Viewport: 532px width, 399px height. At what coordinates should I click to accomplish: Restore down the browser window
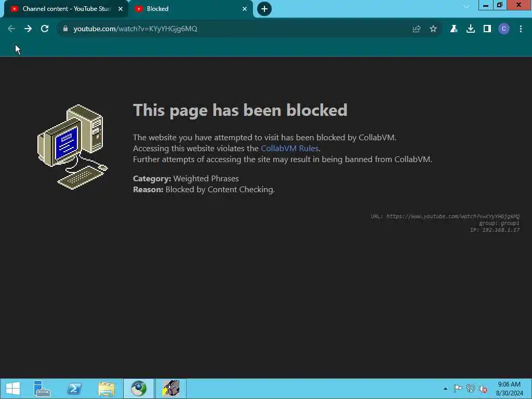click(500, 5)
